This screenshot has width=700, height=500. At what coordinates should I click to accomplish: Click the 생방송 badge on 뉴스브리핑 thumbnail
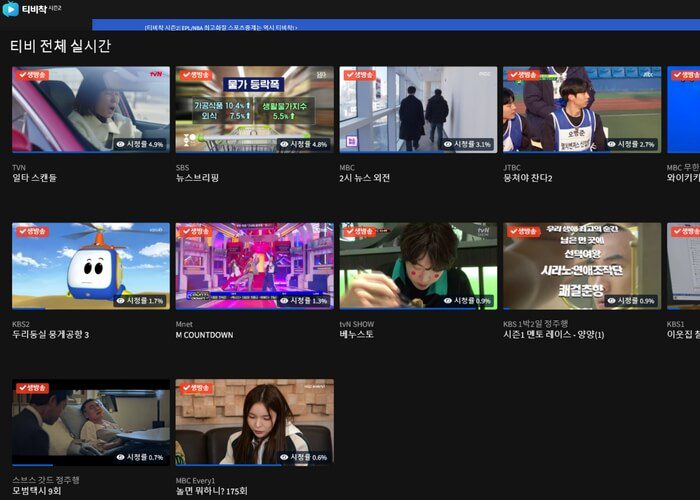coord(195,75)
